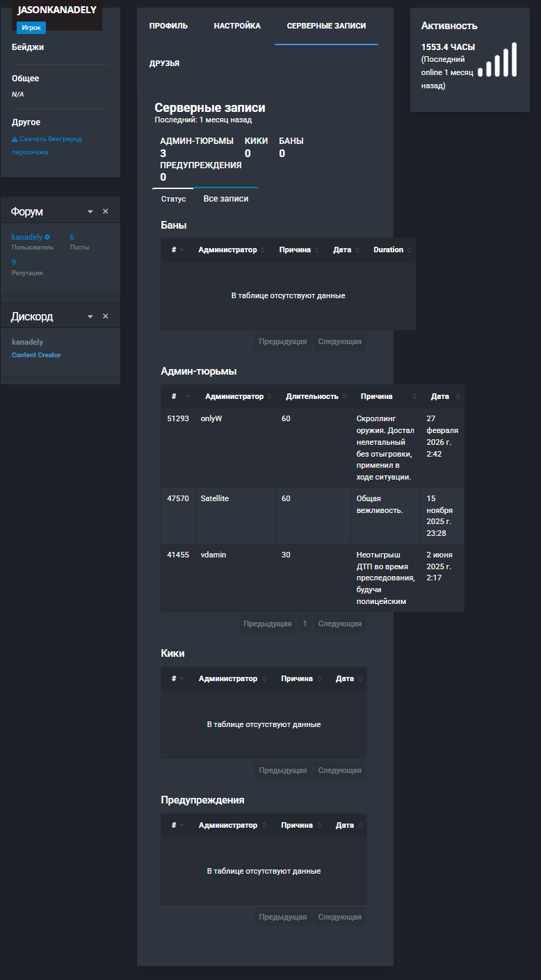541x980 pixels.
Task: Close the Дискорд panel
Action: pyautogui.click(x=106, y=316)
